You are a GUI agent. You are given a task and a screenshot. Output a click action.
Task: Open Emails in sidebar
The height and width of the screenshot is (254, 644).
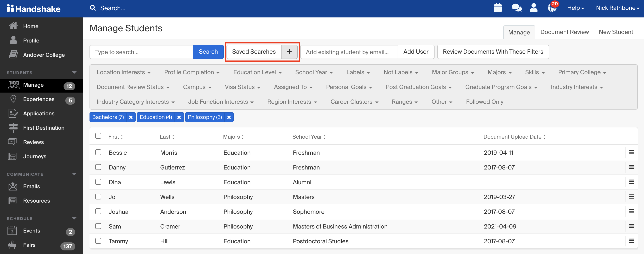[41, 186]
